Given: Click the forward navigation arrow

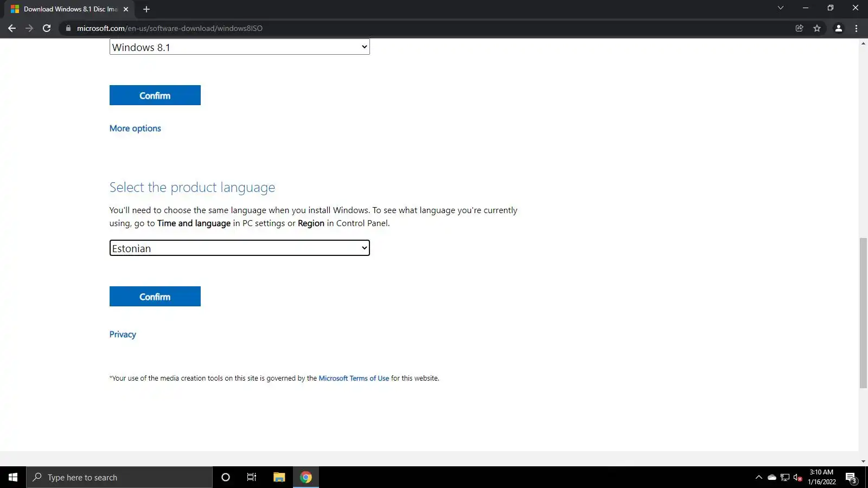Looking at the screenshot, I should click(x=29, y=28).
